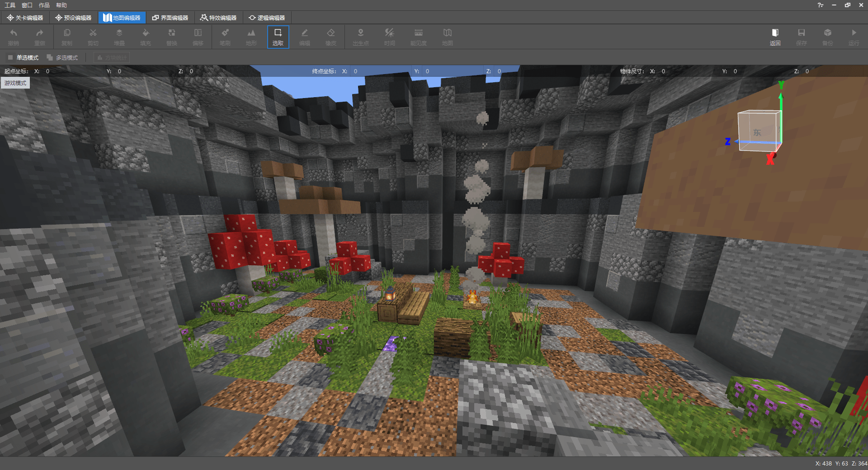The width and height of the screenshot is (868, 470).
Task: Click the X: 438 status bar coordinate
Action: click(x=823, y=464)
